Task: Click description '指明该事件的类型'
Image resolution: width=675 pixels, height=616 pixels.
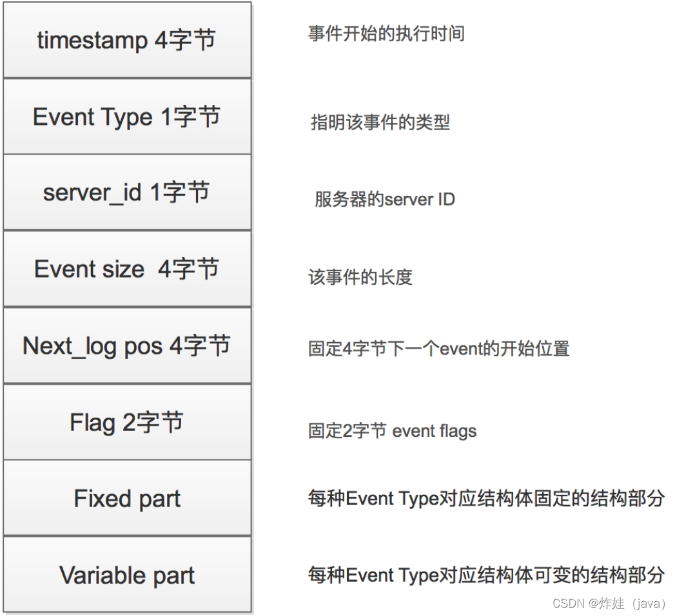Action: pos(380,122)
